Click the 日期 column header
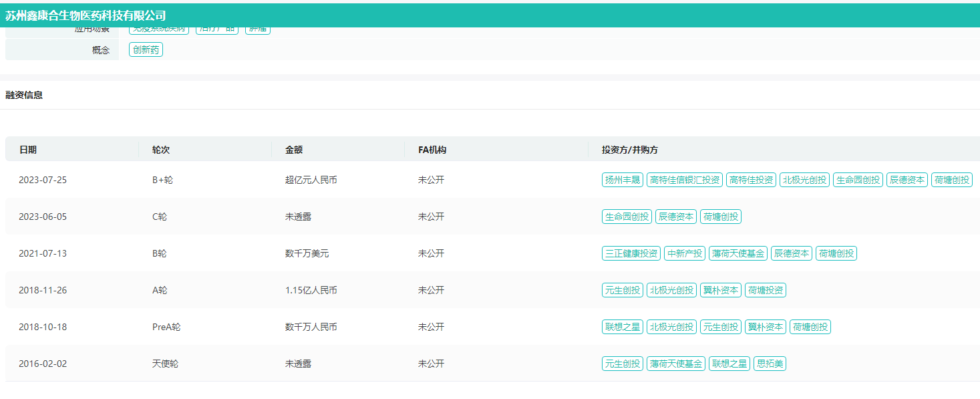This screenshot has width=980, height=399. point(28,150)
